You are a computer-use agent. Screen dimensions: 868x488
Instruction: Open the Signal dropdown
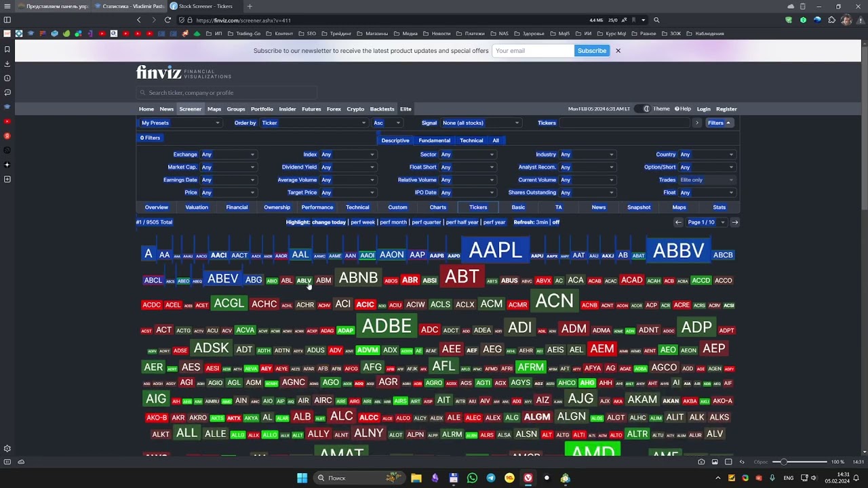(x=481, y=123)
